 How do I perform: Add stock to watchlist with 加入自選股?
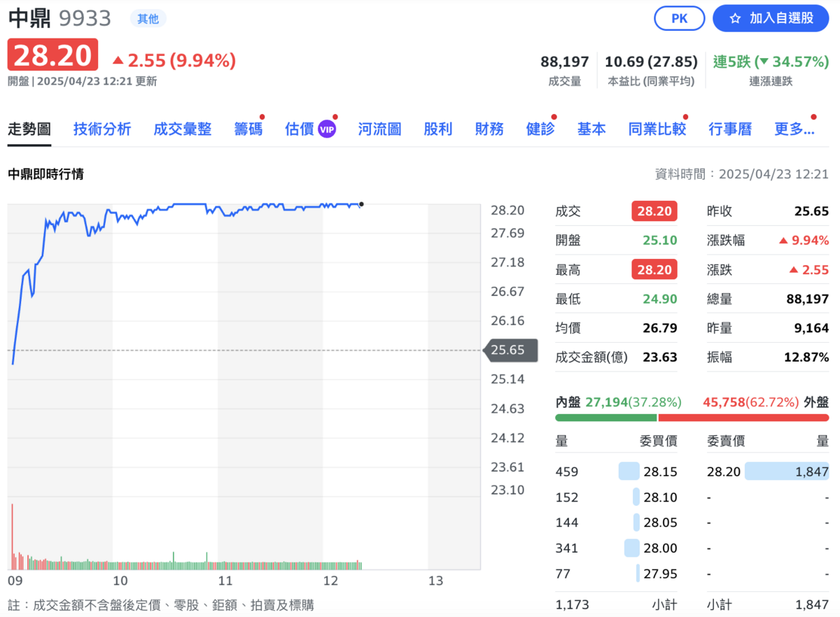[x=771, y=18]
